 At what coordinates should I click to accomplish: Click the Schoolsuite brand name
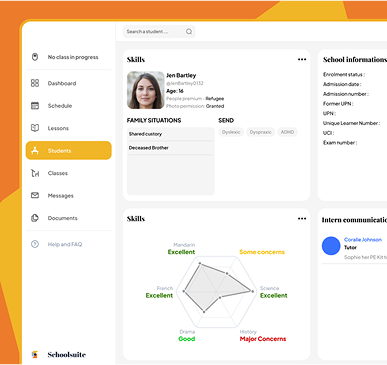[x=67, y=355]
